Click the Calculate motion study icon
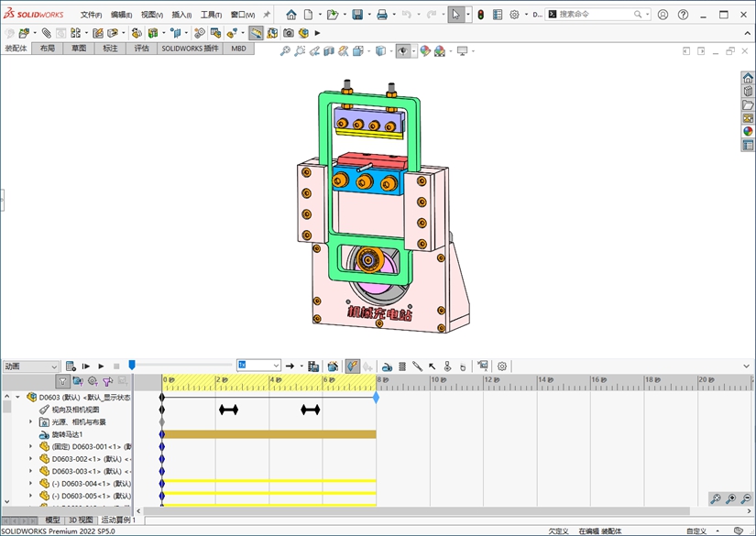This screenshot has width=756, height=536. 71,366
